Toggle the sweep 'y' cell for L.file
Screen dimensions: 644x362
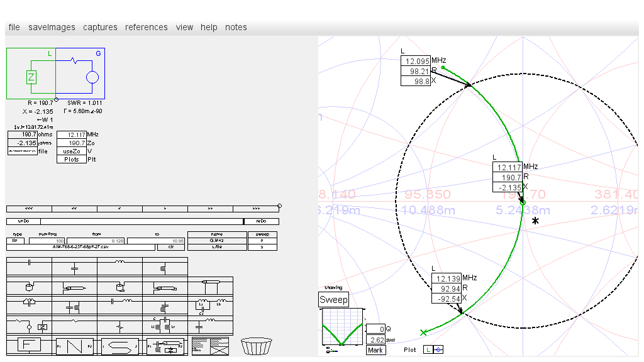(262, 247)
